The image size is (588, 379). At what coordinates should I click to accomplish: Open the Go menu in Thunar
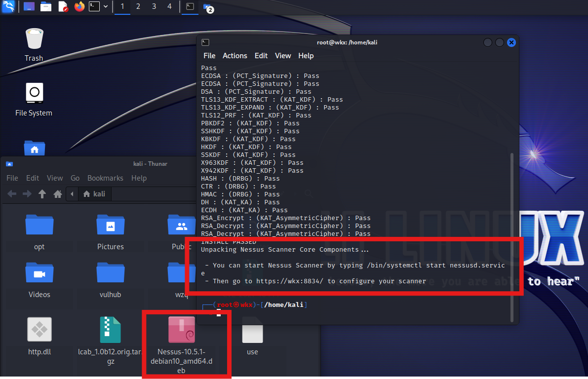pos(75,178)
